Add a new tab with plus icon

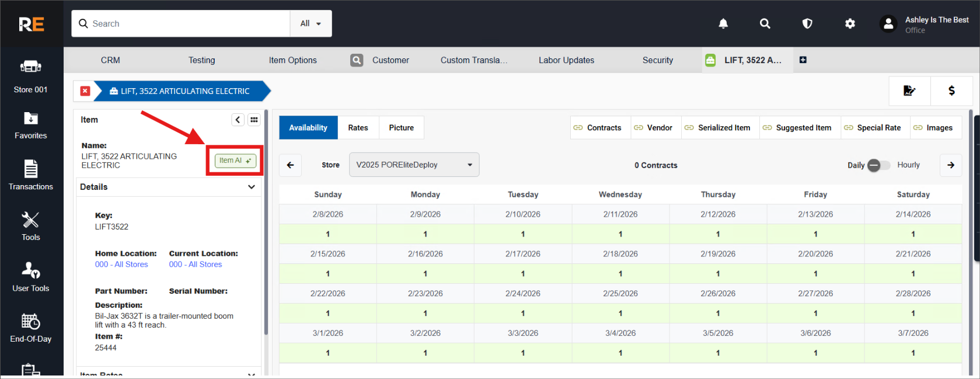pyautogui.click(x=803, y=60)
